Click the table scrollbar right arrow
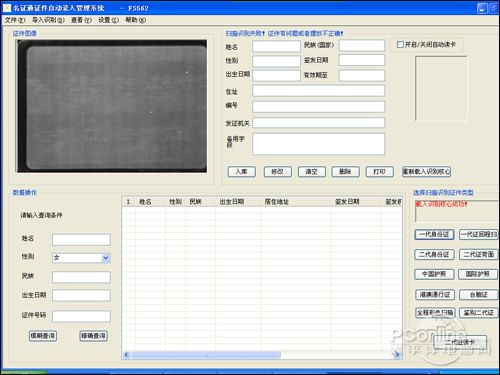500x375 pixels. coord(397,355)
